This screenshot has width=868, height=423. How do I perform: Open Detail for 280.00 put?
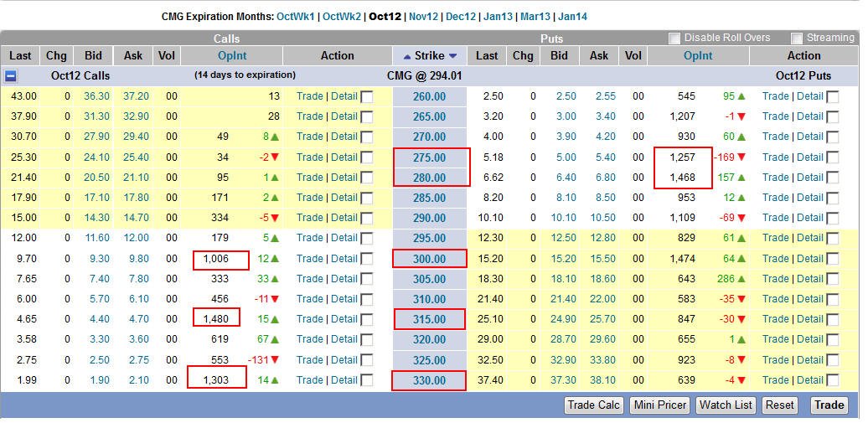(810, 178)
